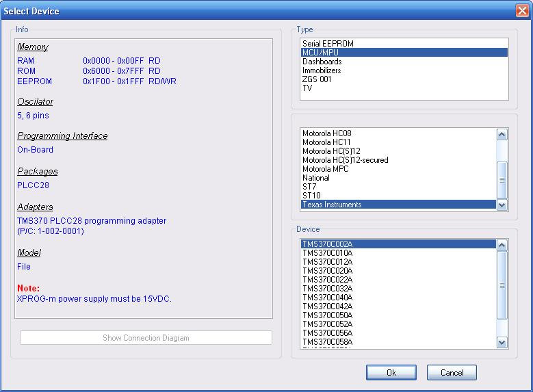Click the Ok button
533x392 pixels.
(391, 373)
